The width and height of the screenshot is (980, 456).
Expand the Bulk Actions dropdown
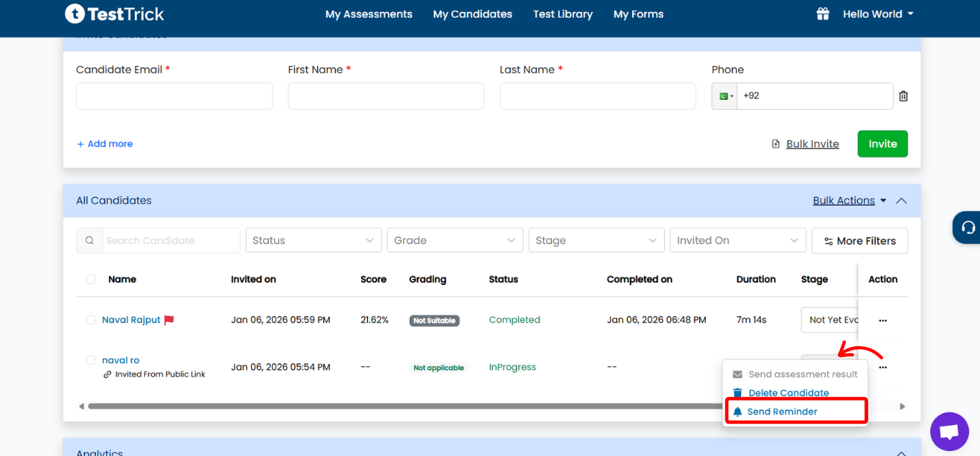click(849, 200)
